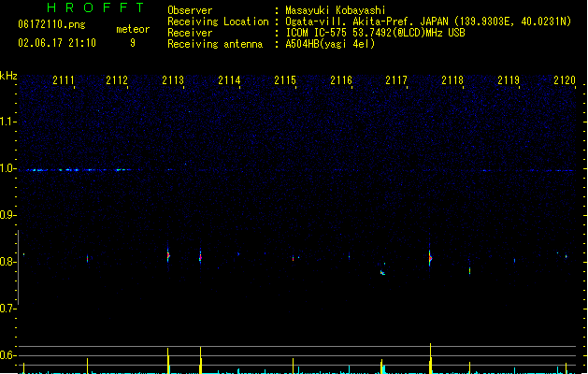This screenshot has height=374, width=588.
Task: Click the 1.1 kHz frequency label
Action: [x=7, y=122]
